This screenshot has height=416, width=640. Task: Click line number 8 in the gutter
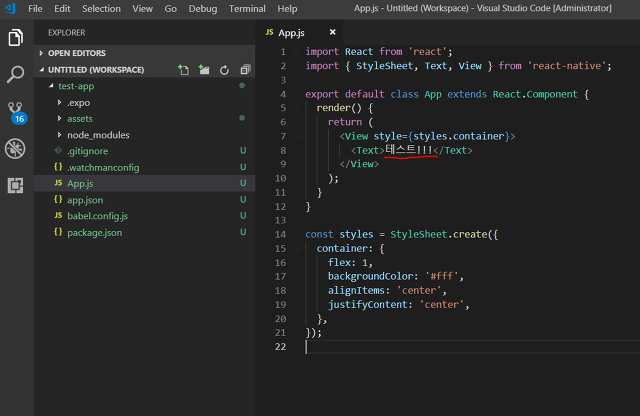point(283,151)
